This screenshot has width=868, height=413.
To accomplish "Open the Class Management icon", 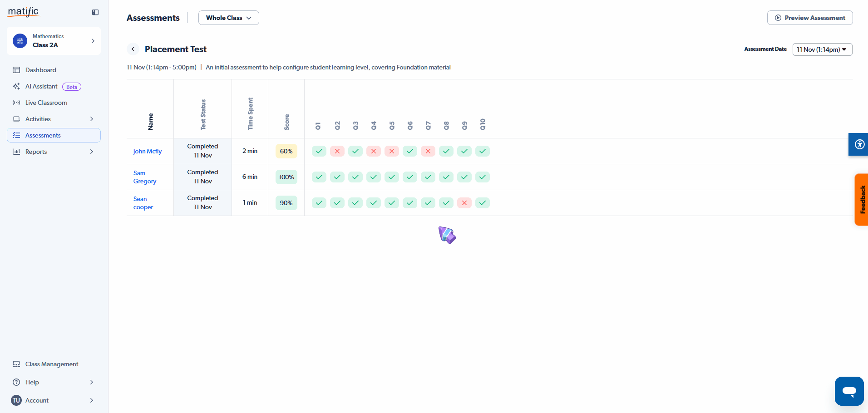I will point(16,364).
